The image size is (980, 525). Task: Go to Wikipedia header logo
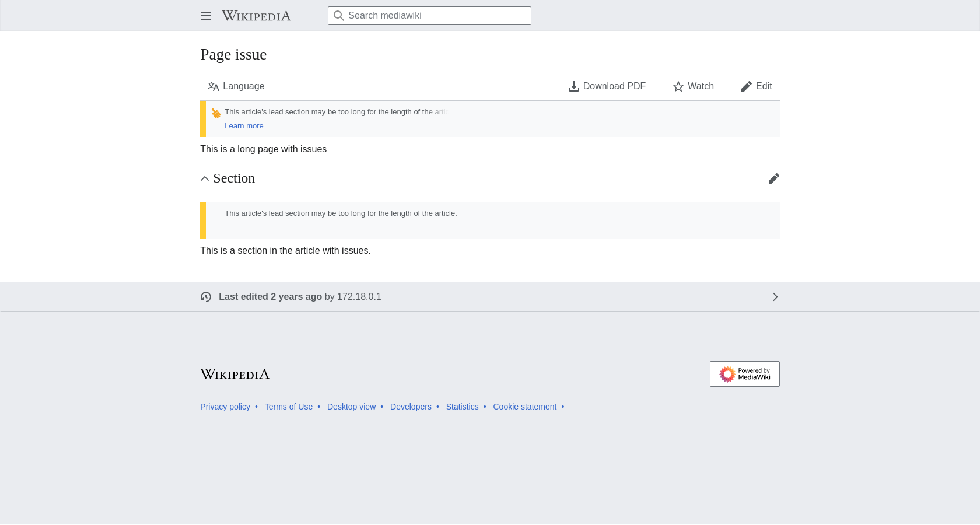pos(256,16)
